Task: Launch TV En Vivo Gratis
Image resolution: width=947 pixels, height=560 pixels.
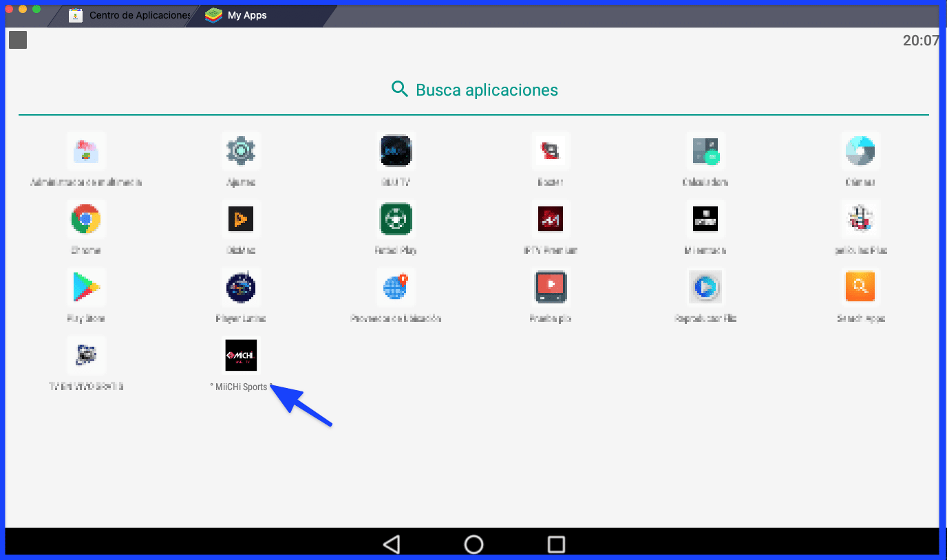Action: [86, 355]
